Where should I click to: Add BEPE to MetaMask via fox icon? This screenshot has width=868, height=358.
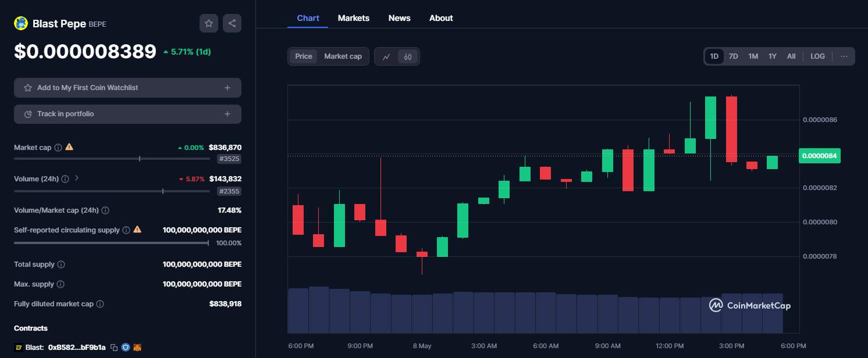click(137, 347)
